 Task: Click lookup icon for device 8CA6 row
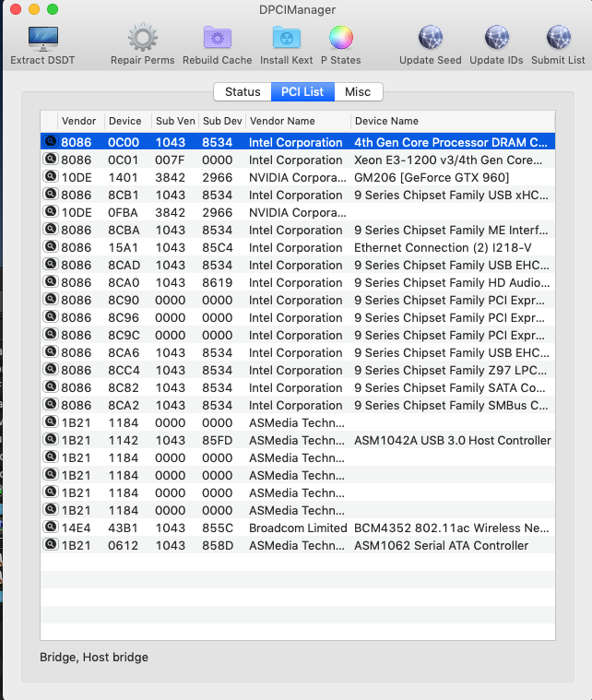(51, 351)
